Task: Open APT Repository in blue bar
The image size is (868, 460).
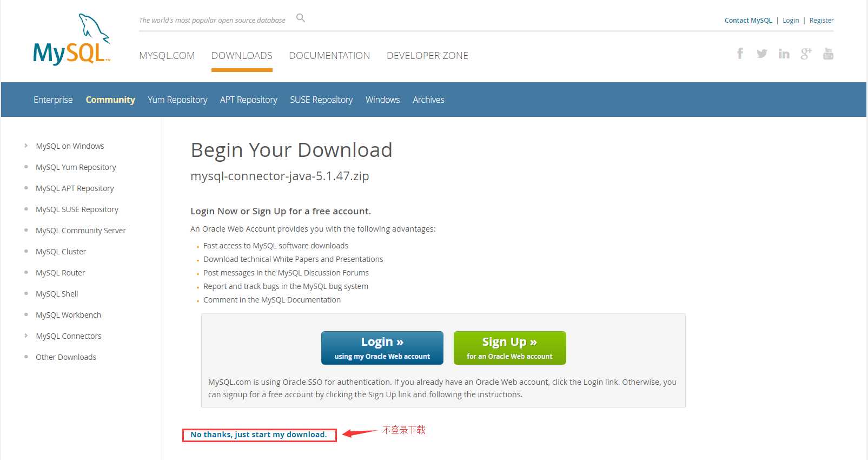Action: pos(248,100)
